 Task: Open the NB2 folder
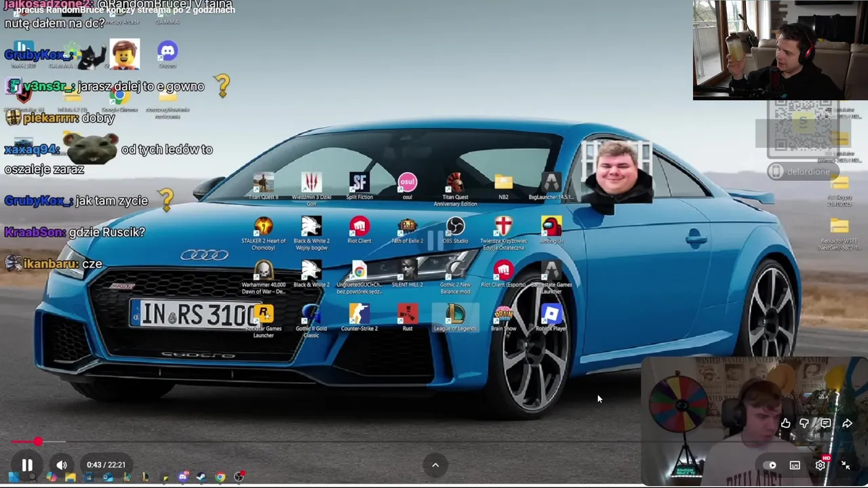click(503, 186)
